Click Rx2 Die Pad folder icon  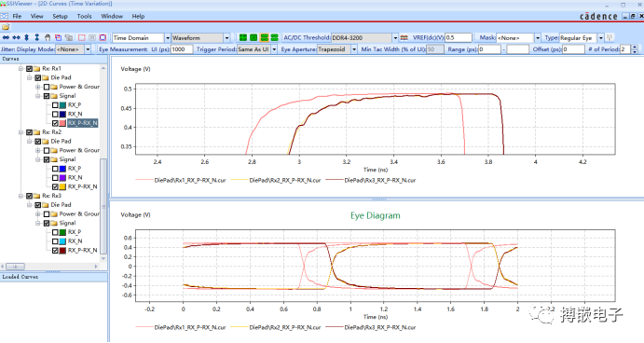(x=46, y=142)
